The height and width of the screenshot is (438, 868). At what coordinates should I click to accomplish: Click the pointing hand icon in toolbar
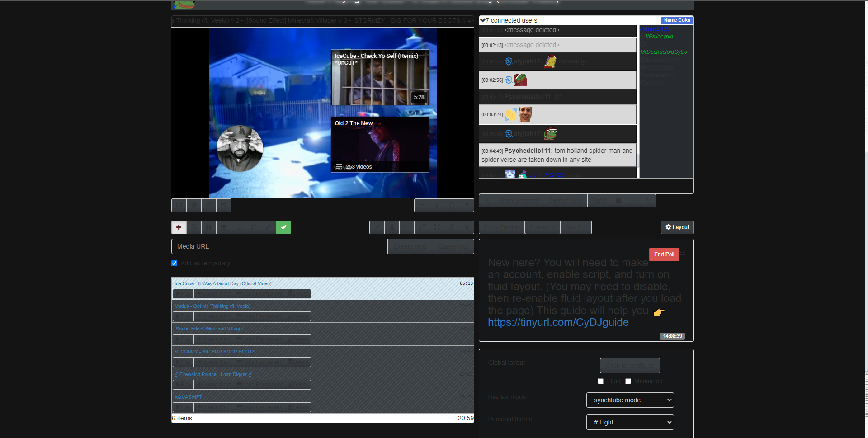tap(407, 227)
